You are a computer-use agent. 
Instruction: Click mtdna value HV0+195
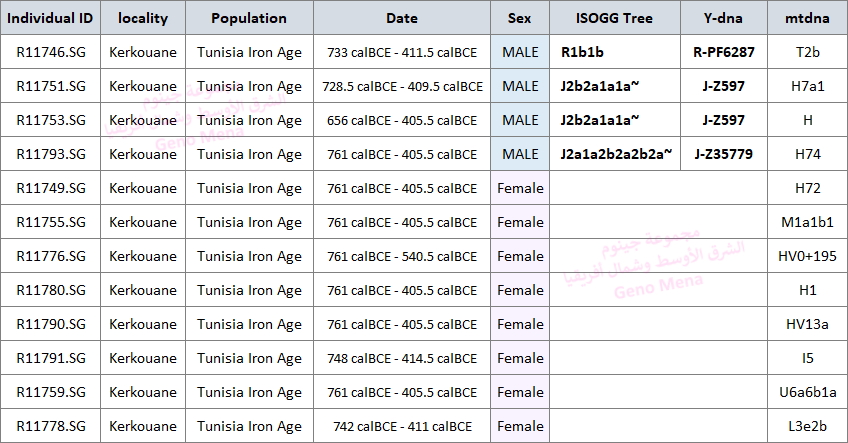tap(807, 256)
